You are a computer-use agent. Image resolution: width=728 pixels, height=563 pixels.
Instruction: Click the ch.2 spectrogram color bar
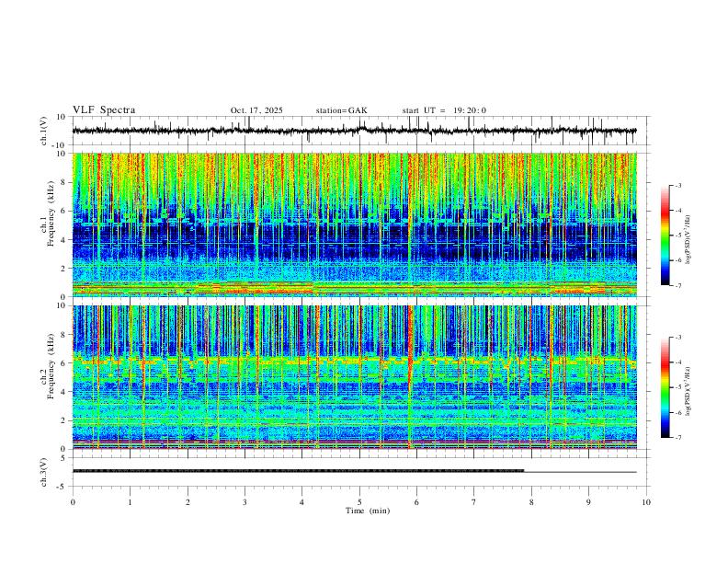(x=665, y=387)
